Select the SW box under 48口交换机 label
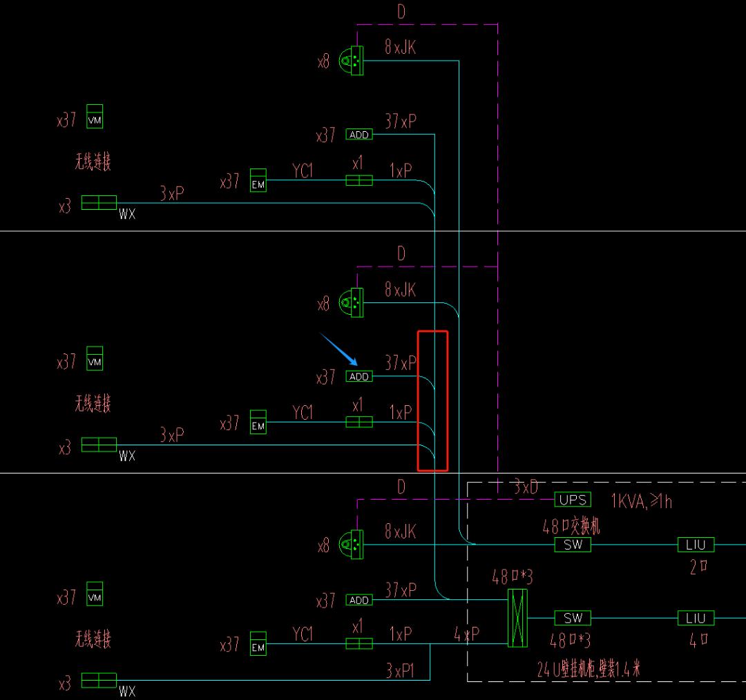The image size is (746, 700). [x=573, y=545]
